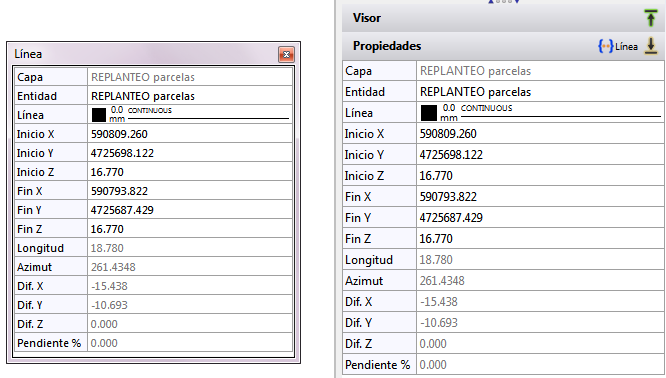The width and height of the screenshot is (666, 378).
Task: Click Dif. Z 0.000 value in Propiedades panel
Action: click(x=540, y=344)
